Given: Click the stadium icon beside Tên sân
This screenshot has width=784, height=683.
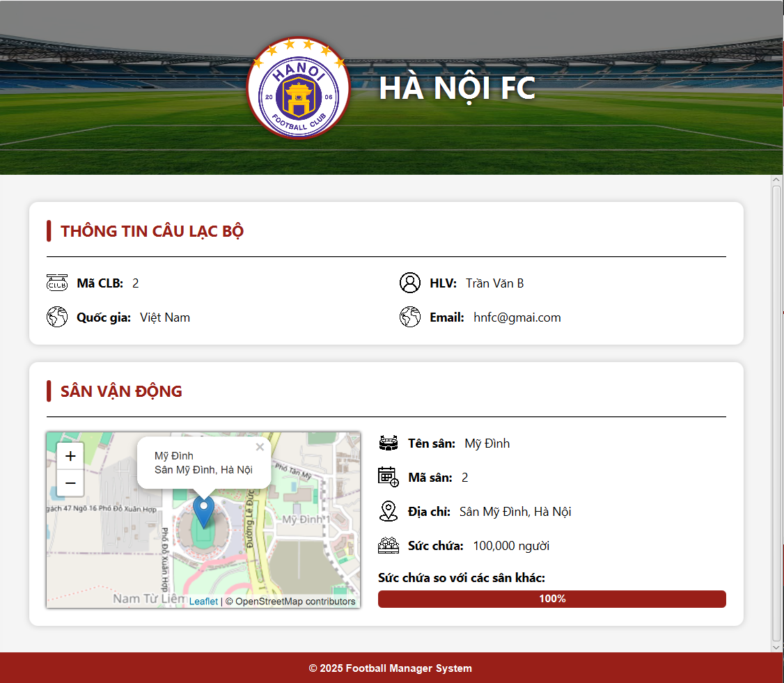Looking at the screenshot, I should (389, 443).
